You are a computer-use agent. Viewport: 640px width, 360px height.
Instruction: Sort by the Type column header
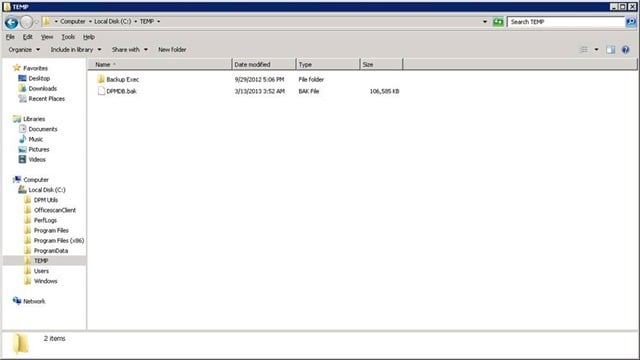tap(328, 64)
